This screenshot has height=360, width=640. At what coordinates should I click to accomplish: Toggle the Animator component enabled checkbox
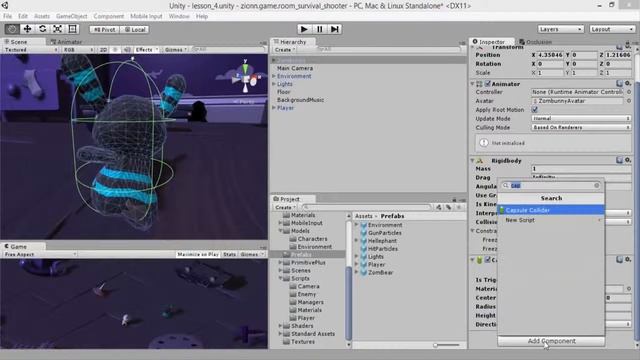[x=487, y=84]
